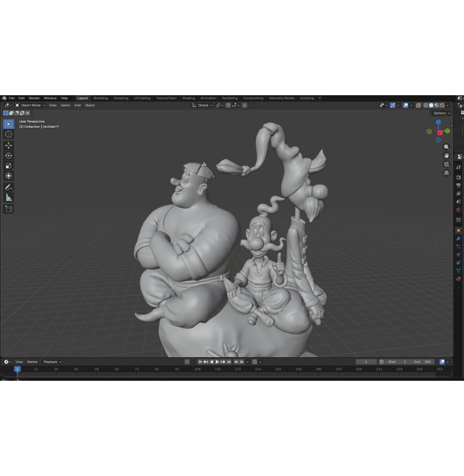Open the Output properties tab icon
Viewport: 464px width, 476px height.
459,185
